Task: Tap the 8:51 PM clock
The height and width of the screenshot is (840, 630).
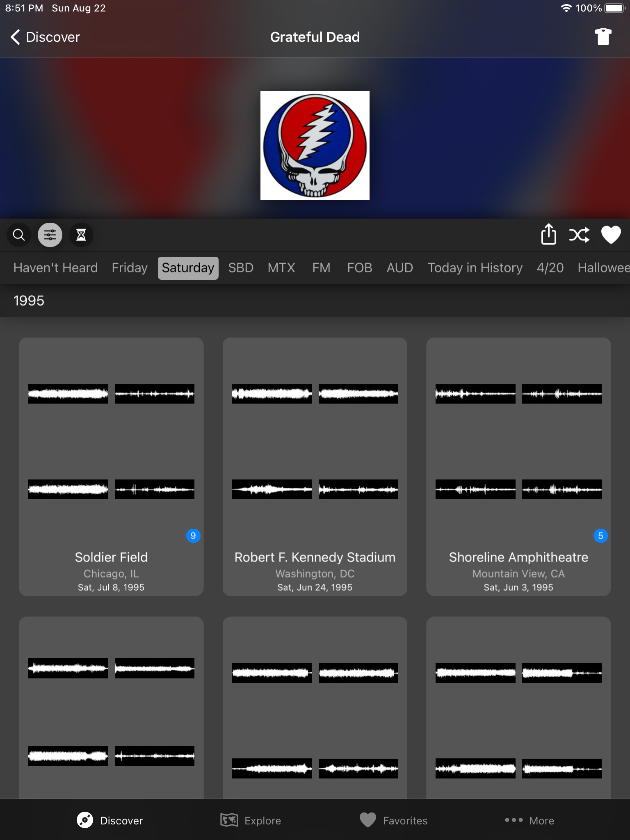Action: (24, 8)
